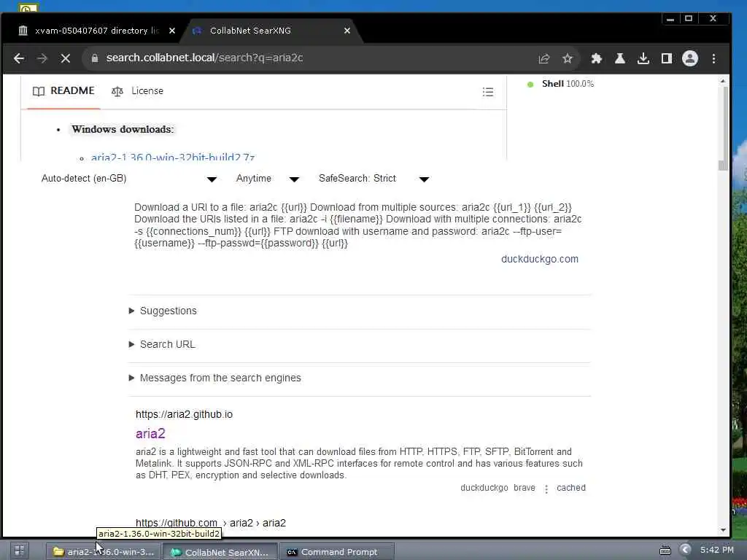
Task: Open the aria2-1.36.0-win-32bit-build2.7z download link
Action: pyautogui.click(x=172, y=156)
